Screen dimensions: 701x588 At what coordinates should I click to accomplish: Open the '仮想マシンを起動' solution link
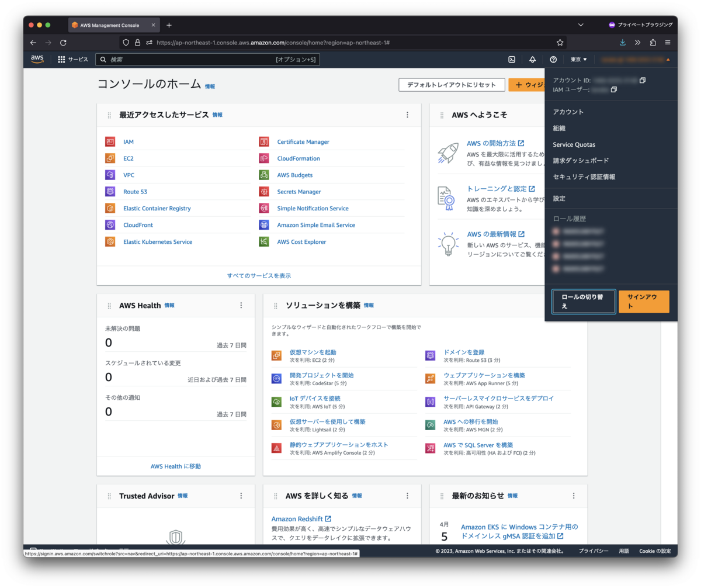click(313, 352)
